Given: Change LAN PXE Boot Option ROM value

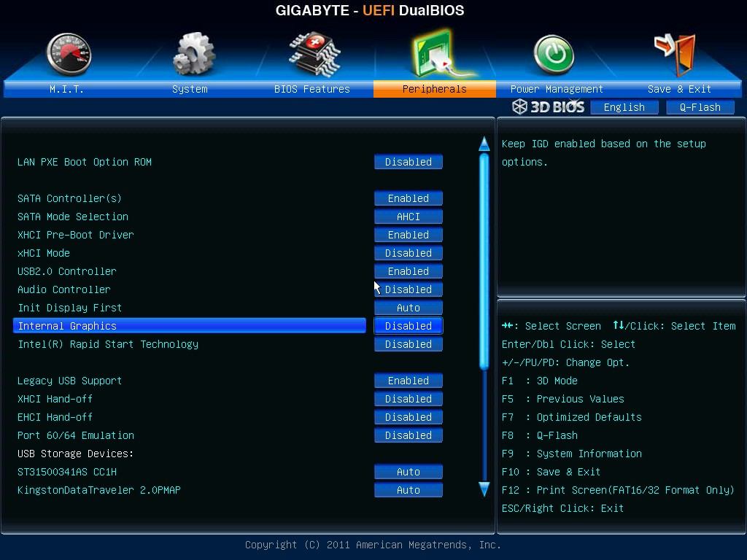Looking at the screenshot, I should pos(409,162).
